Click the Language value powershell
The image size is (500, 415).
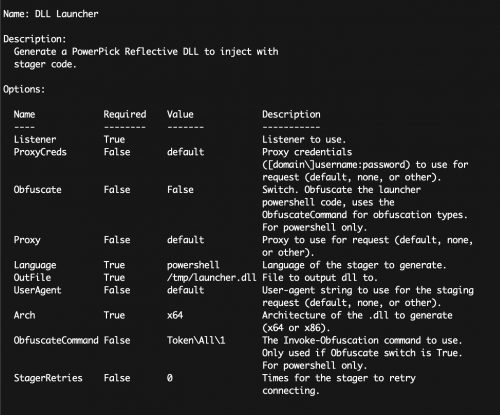(x=193, y=265)
